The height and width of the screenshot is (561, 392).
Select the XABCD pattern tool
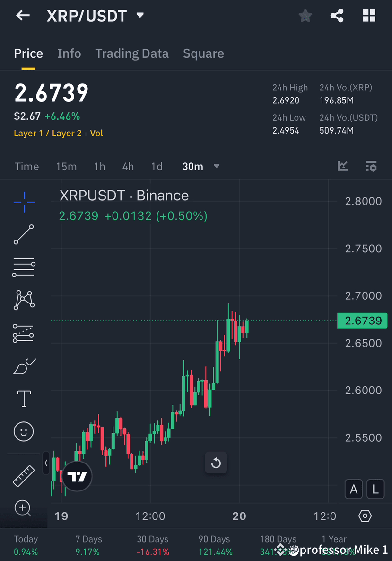[x=24, y=300]
